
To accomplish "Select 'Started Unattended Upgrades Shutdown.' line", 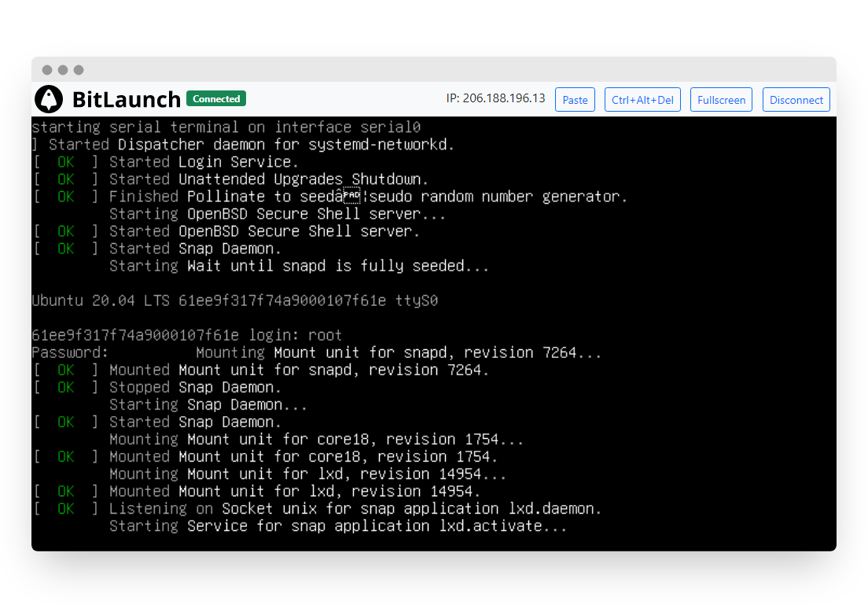I will click(x=231, y=179).
